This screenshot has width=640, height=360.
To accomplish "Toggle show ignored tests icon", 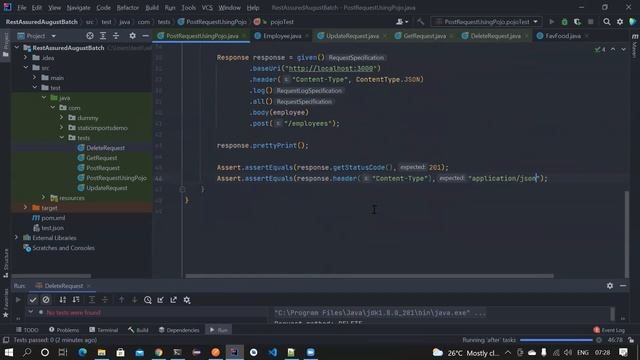I will click(x=46, y=300).
